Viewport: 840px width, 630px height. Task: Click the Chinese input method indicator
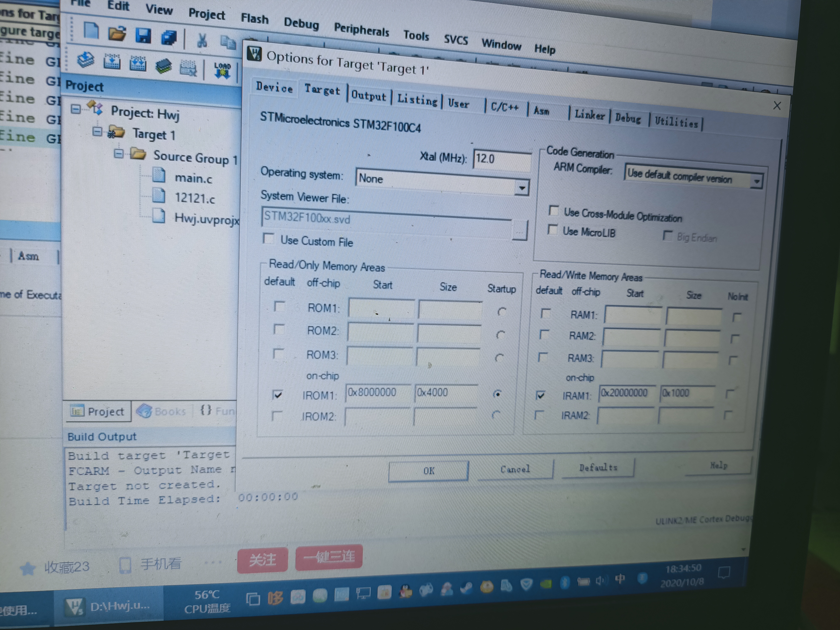pyautogui.click(x=620, y=579)
